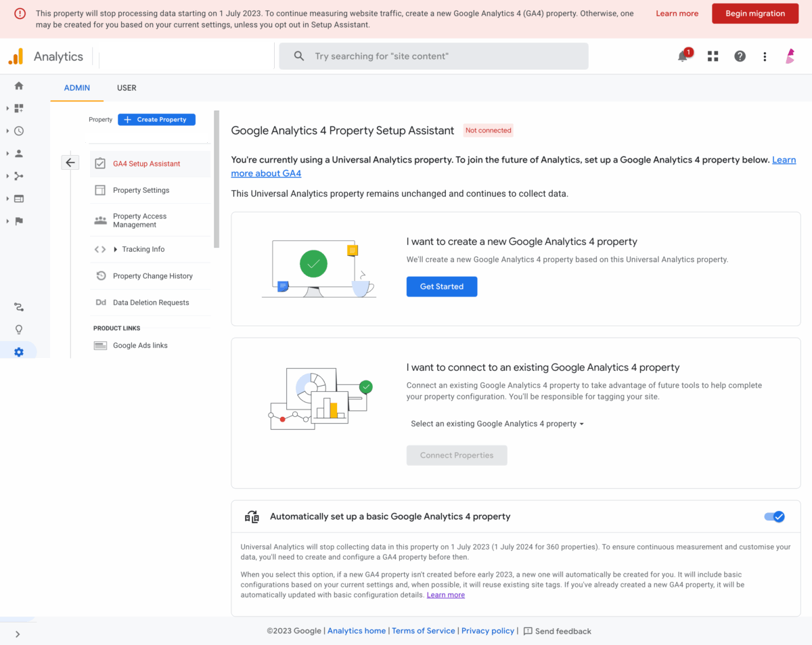Open Acquisition reports from the sidebar
The width and height of the screenshot is (812, 645).
[x=18, y=176]
